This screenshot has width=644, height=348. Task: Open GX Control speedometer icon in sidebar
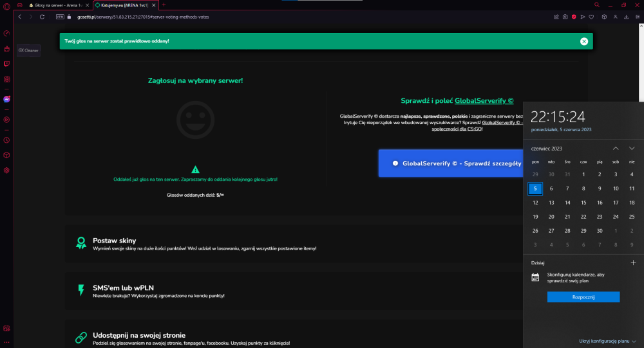point(6,33)
